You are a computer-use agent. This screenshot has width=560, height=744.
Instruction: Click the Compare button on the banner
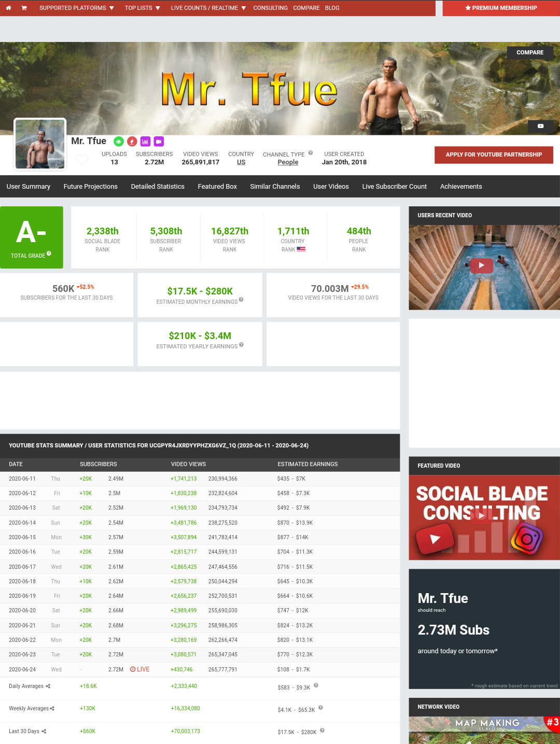pyautogui.click(x=530, y=52)
